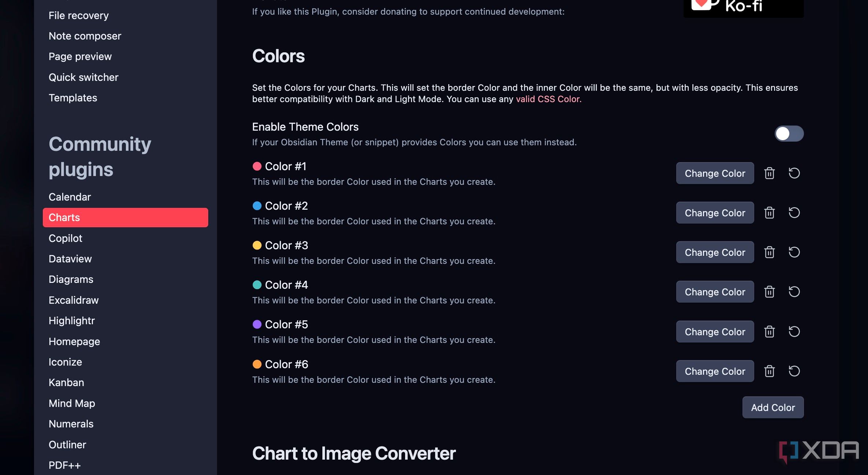This screenshot has height=475, width=868.
Task: Reset Color #3 with the restore icon
Action: click(x=794, y=252)
